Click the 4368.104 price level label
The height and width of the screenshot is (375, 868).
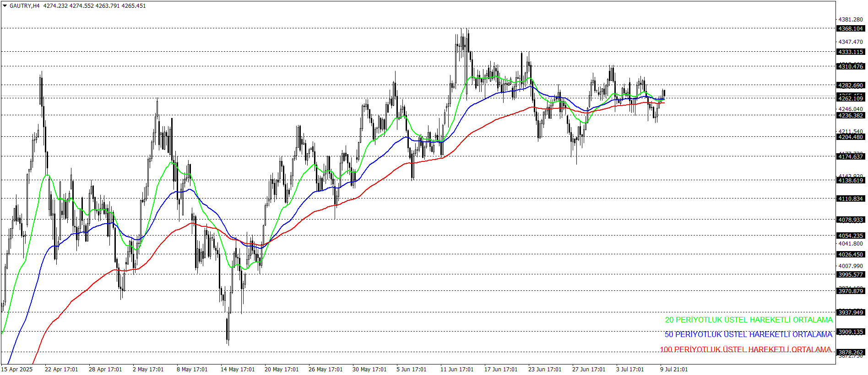pyautogui.click(x=851, y=28)
